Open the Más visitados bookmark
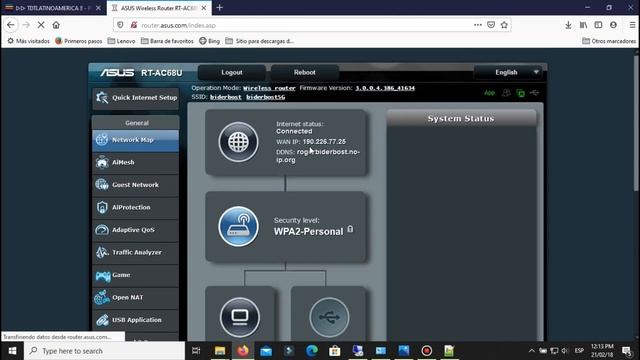Screen dimensions: 640x360 [x=29, y=41]
